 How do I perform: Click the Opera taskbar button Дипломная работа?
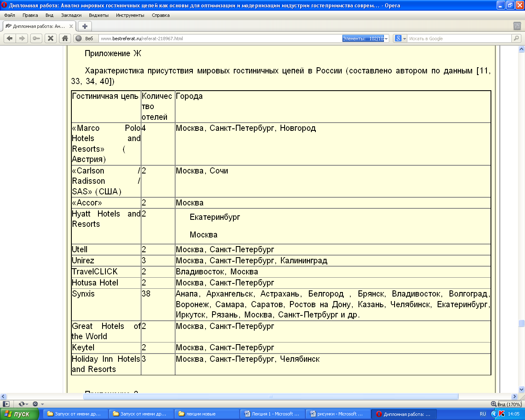[x=404, y=414]
